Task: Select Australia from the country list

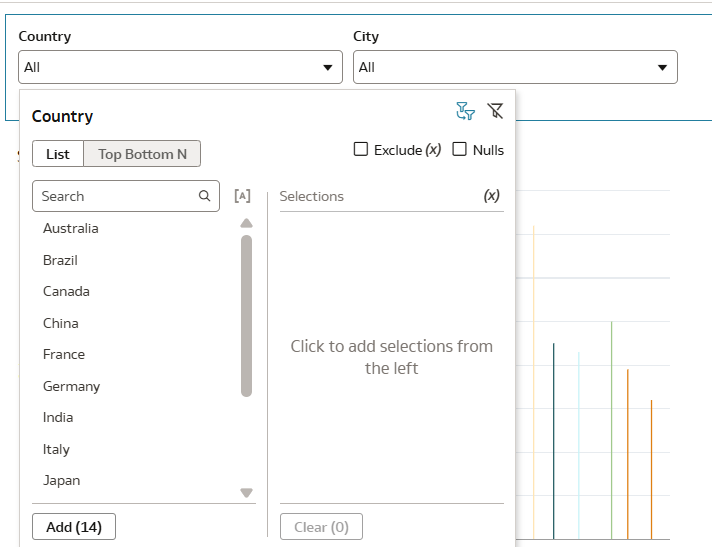Action: (71, 228)
